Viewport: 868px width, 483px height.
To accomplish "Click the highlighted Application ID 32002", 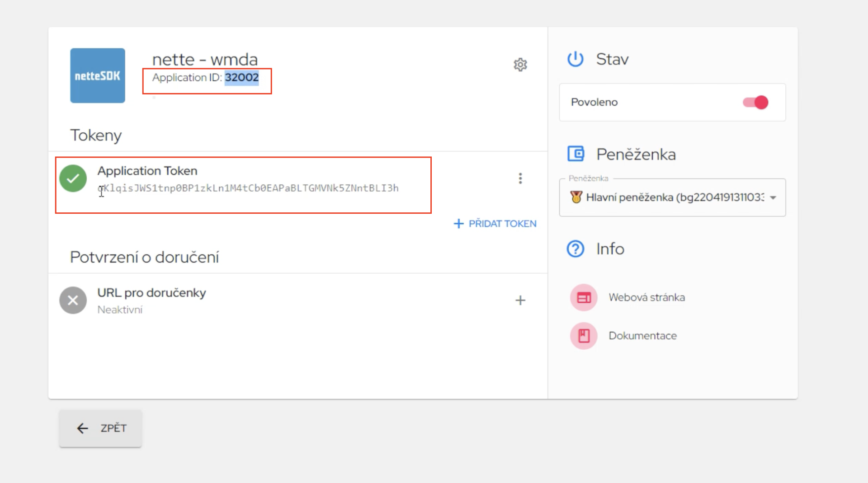I will (x=242, y=77).
